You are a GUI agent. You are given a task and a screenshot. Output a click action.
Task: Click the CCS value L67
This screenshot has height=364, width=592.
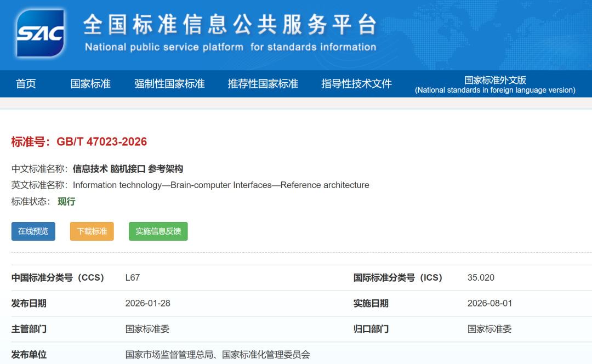133,277
